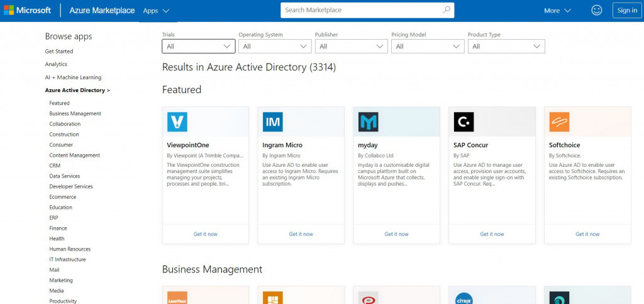Click the Softchoice orange logo
This screenshot has height=304, width=644.
(559, 121)
